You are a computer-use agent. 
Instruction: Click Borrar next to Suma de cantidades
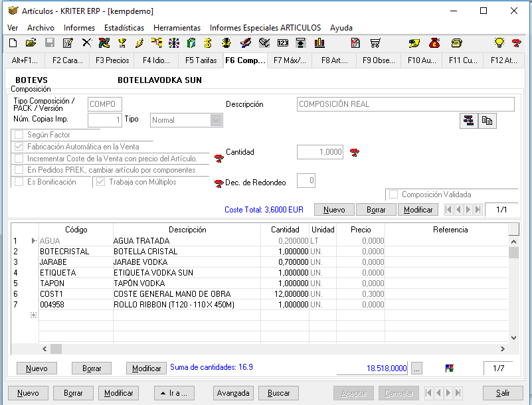pos(92,368)
